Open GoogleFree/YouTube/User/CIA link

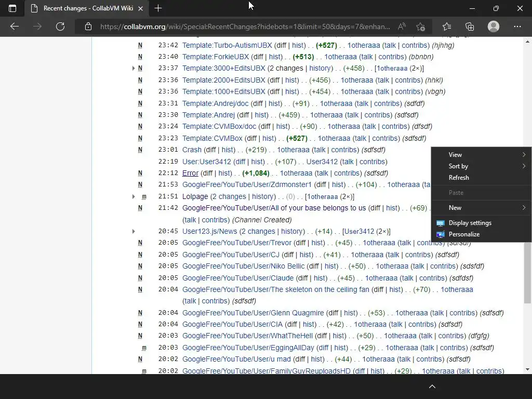[232, 325]
